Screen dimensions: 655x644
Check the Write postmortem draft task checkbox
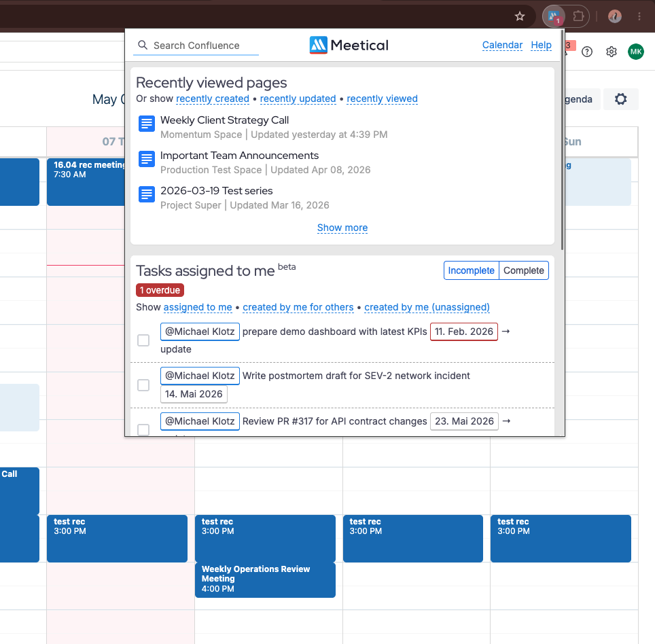[x=143, y=385]
